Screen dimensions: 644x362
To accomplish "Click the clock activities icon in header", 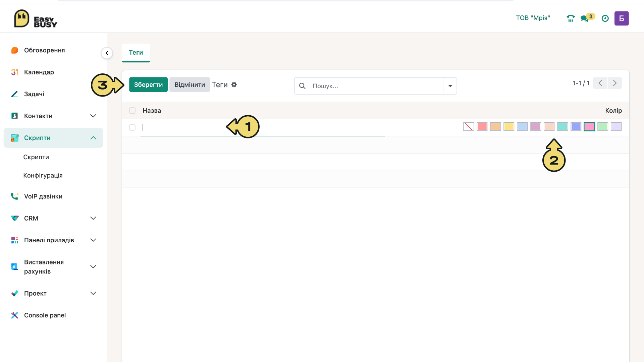I will pos(605,18).
